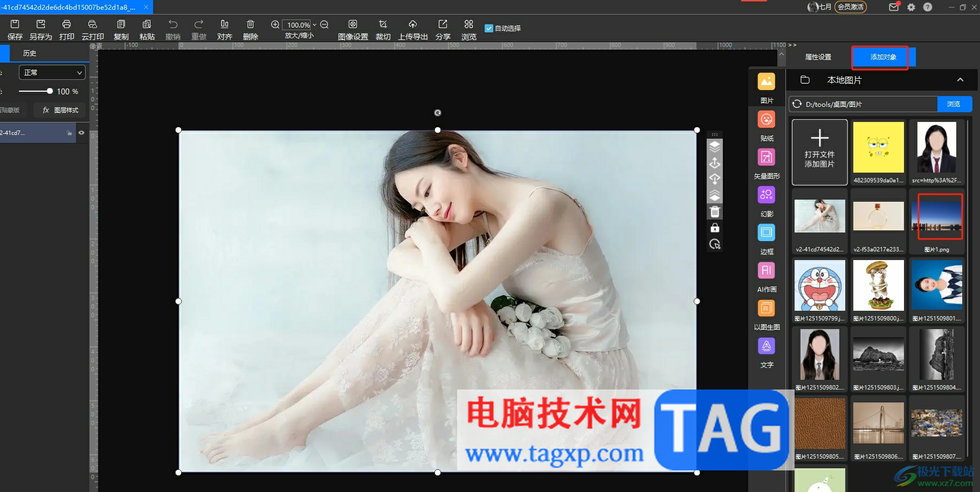The width and height of the screenshot is (980, 492).
Task: Select the Doraemon thumbnail
Action: [819, 285]
